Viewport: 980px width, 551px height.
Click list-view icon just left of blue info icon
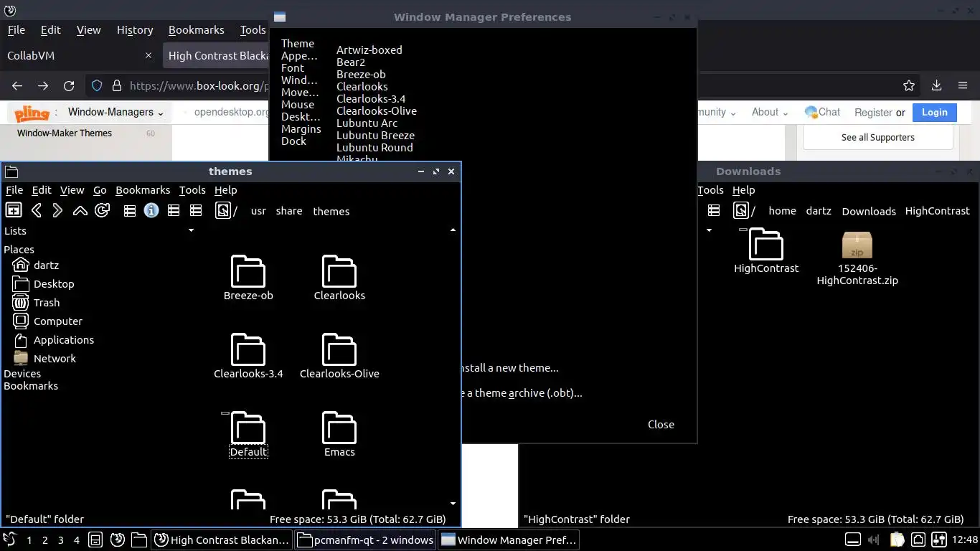coord(129,210)
